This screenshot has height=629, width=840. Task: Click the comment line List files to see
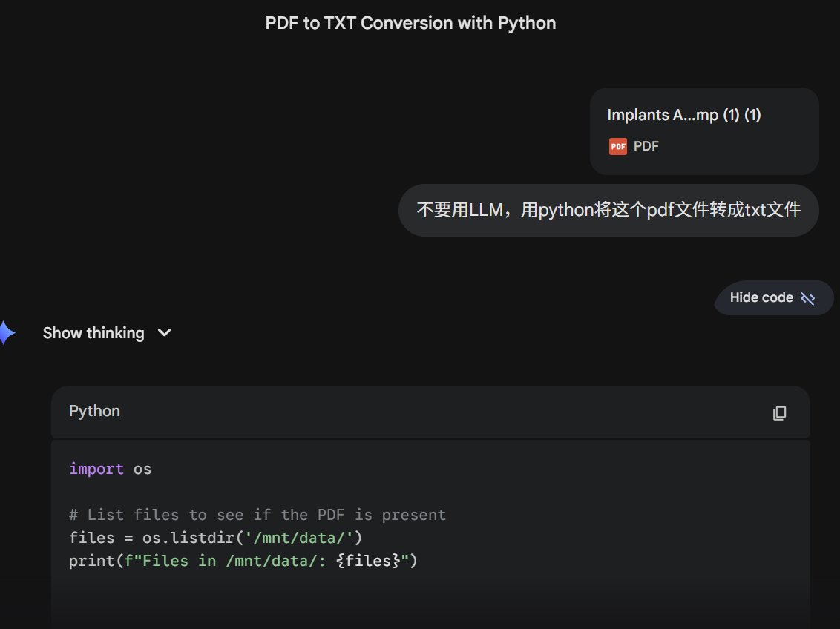[257, 515]
